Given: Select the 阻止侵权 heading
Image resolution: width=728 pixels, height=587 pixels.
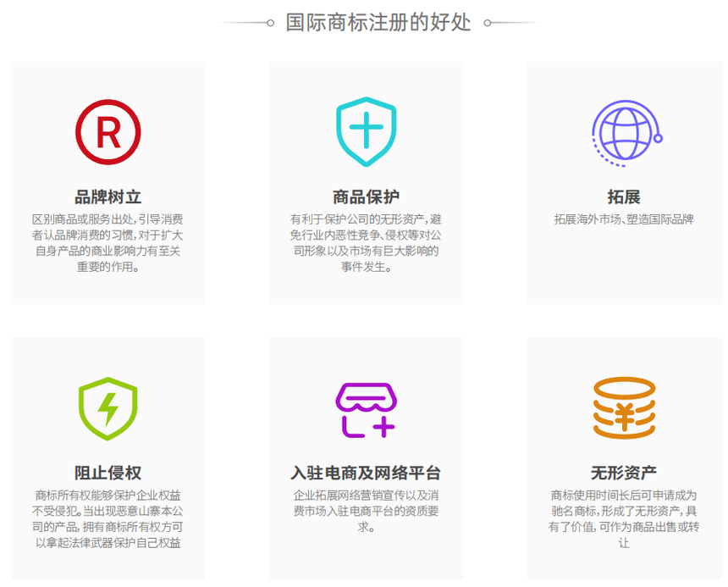Looking at the screenshot, I should (x=108, y=473).
